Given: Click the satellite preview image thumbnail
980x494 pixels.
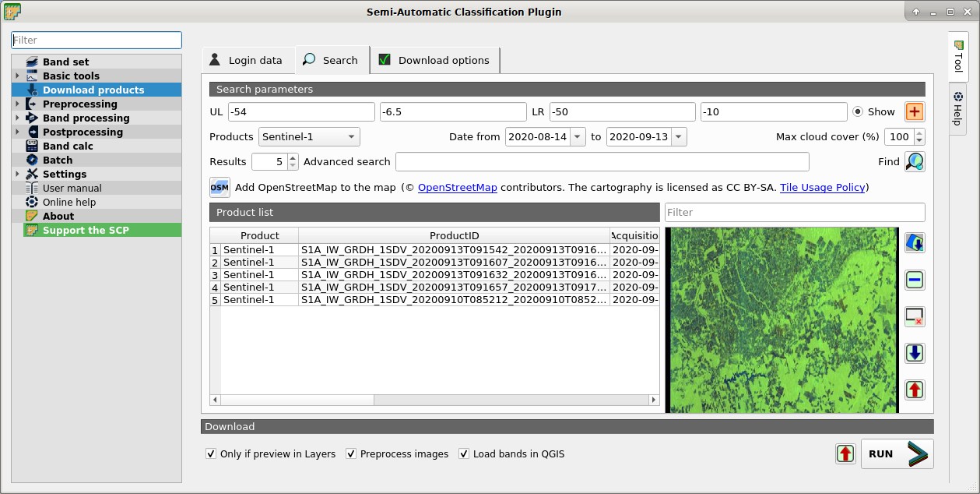Looking at the screenshot, I should [782, 320].
